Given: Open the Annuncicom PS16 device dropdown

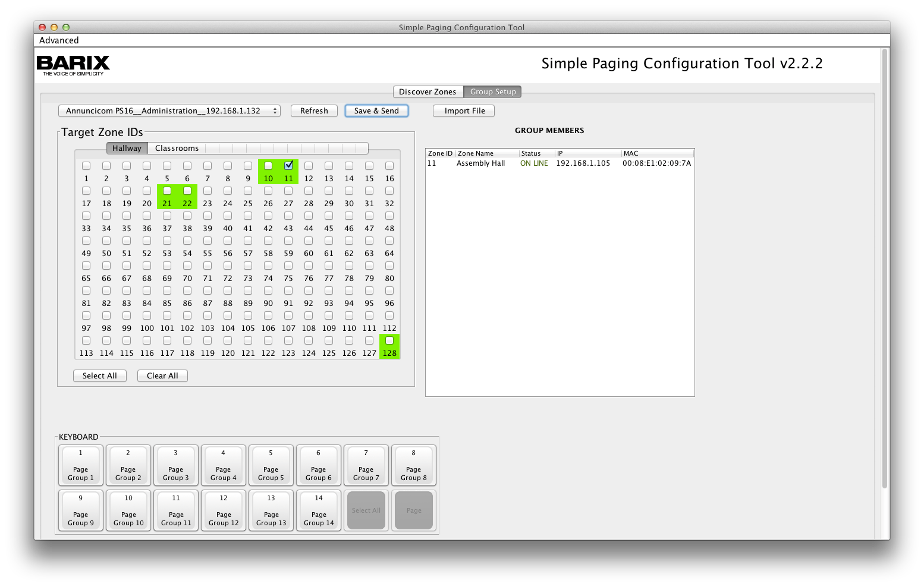Looking at the screenshot, I should [169, 111].
